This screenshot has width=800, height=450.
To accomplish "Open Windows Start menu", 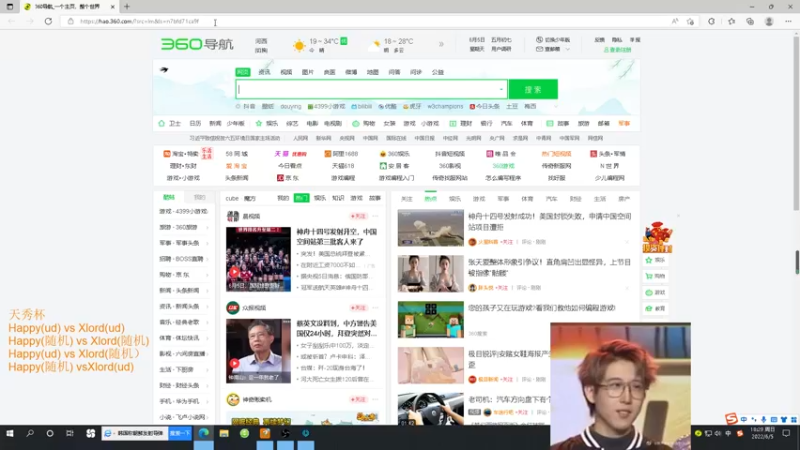I will tap(10, 433).
